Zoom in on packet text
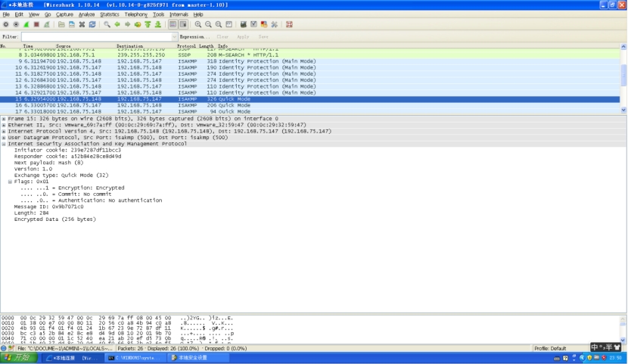 (198, 24)
